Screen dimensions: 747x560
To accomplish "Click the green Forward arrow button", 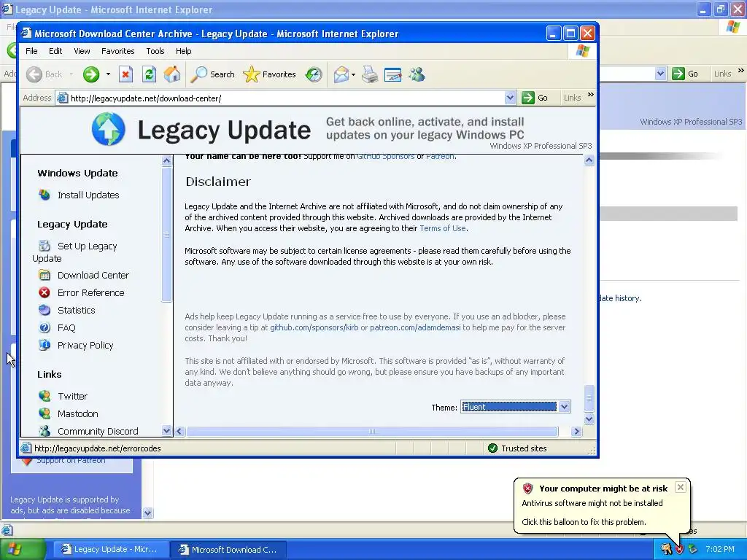I will pos(91,74).
